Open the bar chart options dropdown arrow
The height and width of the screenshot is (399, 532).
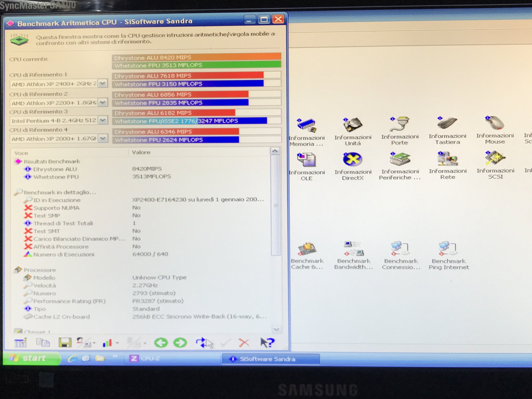(x=117, y=343)
